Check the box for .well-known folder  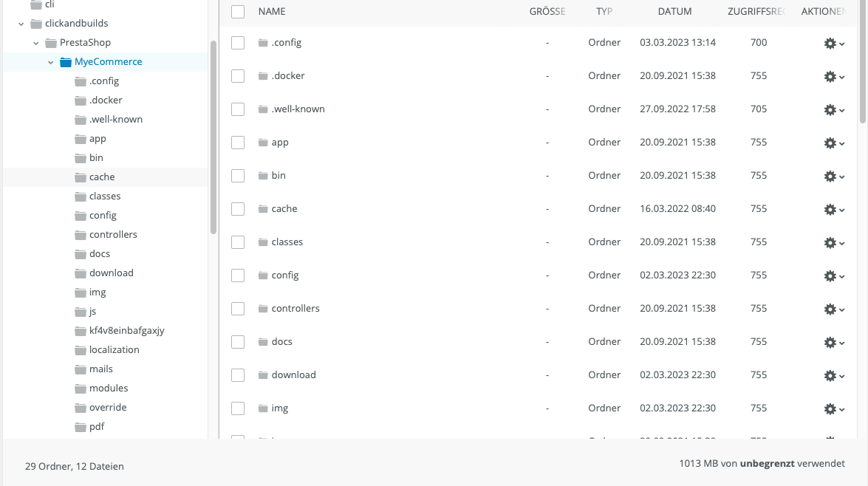238,109
